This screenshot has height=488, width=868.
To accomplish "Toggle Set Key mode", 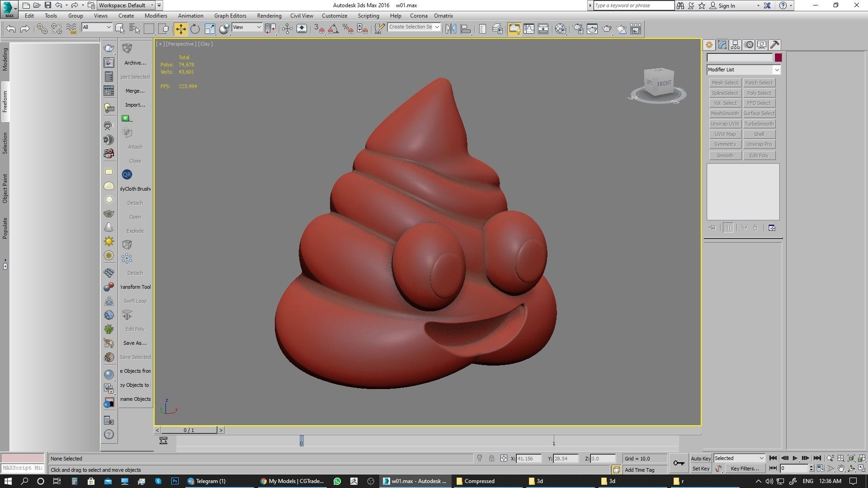I will tap(701, 469).
